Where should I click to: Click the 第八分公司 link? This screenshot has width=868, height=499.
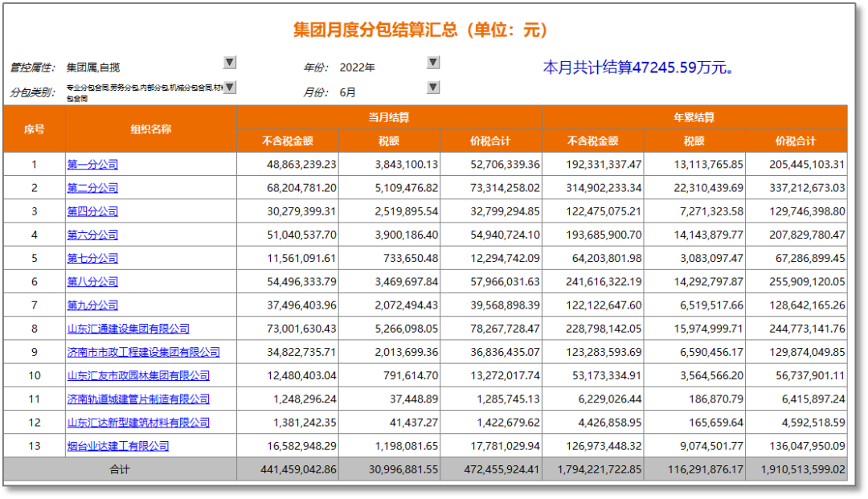click(x=91, y=281)
